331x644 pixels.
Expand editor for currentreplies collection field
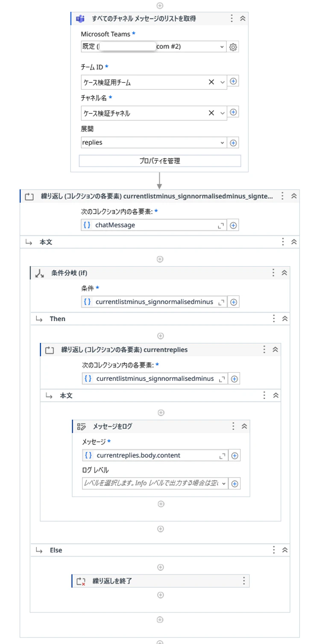click(x=222, y=379)
